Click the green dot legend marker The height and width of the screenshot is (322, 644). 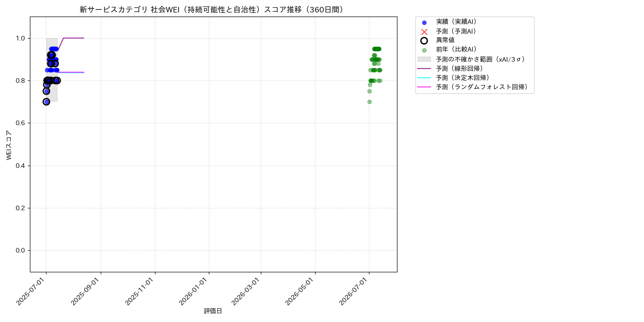click(424, 50)
